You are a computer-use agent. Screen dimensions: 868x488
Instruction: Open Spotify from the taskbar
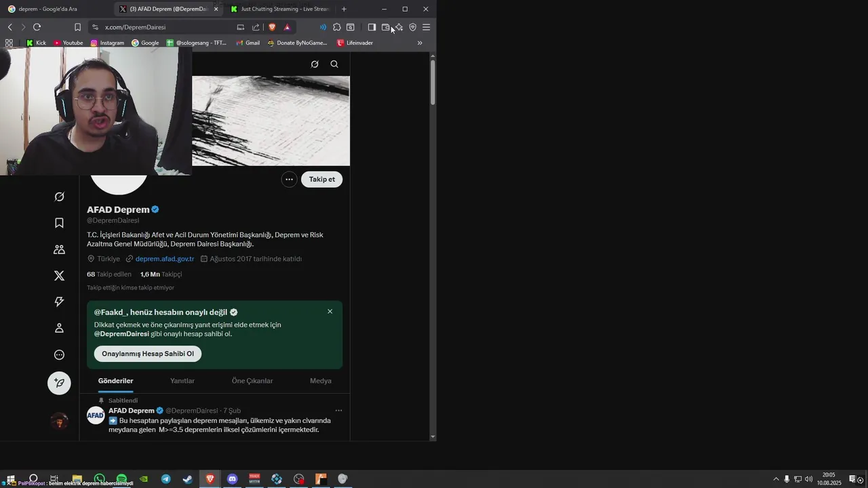point(121,479)
